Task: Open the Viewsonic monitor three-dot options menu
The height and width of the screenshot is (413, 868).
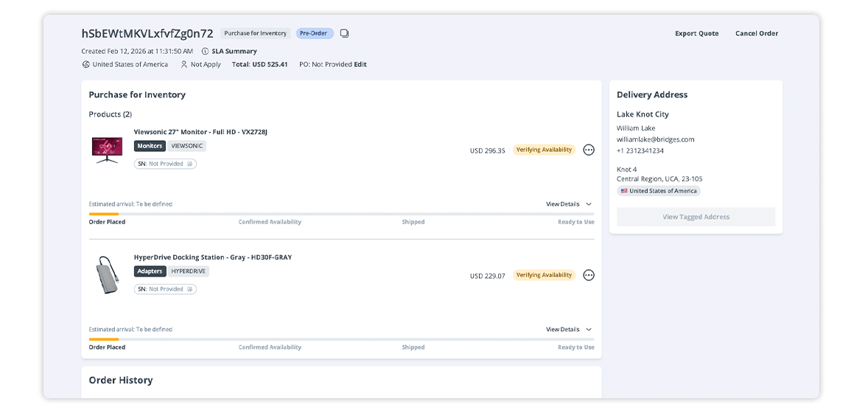Action: (x=588, y=150)
